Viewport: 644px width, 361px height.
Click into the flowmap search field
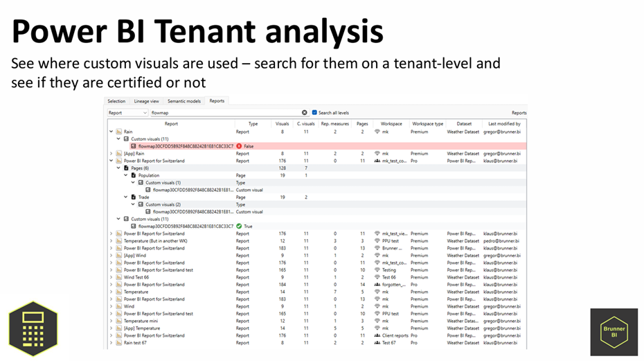[225, 113]
